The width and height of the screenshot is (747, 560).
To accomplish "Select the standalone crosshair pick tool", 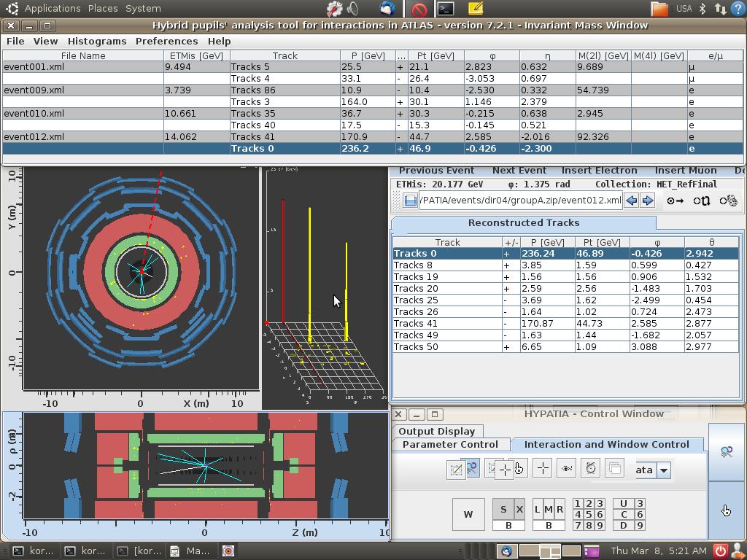I will tap(542, 469).
